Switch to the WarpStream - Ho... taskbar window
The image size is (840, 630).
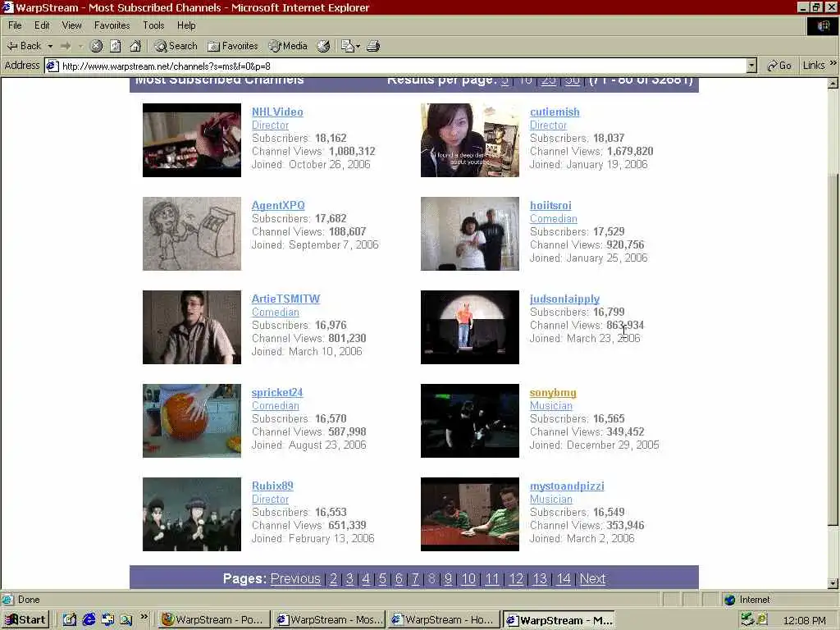[x=442, y=620]
